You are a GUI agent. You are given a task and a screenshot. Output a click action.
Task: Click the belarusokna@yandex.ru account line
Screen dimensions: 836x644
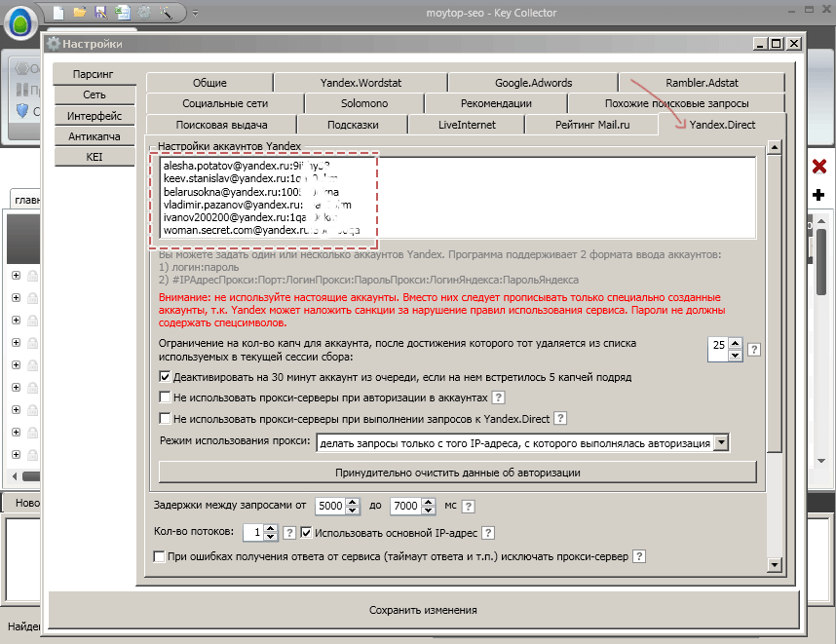pos(251,192)
